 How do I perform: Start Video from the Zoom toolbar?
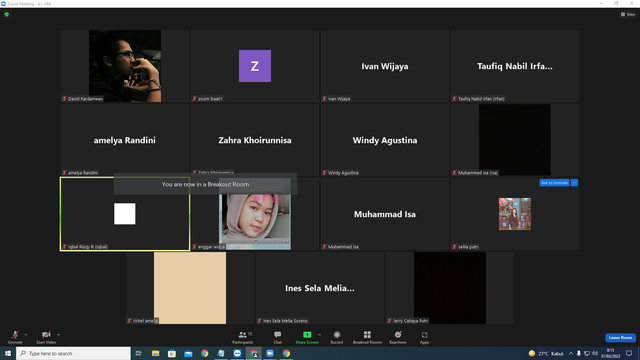pyautogui.click(x=46, y=337)
